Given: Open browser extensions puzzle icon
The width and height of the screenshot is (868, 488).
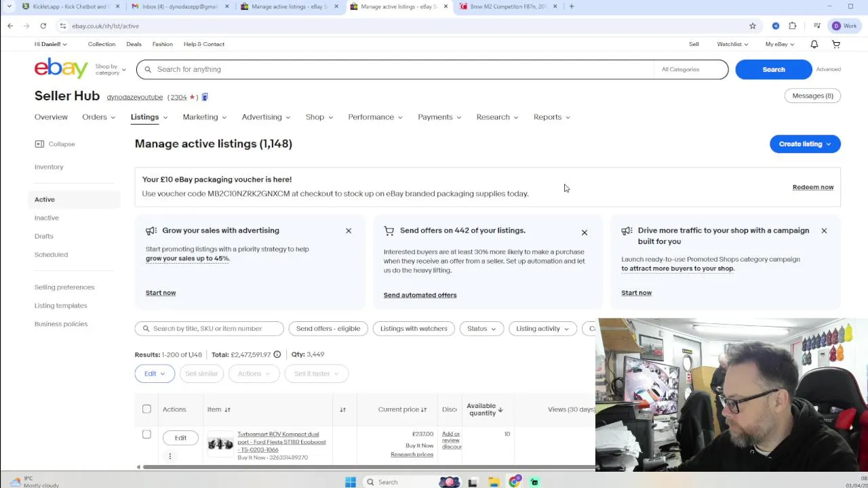Looking at the screenshot, I should 793,26.
